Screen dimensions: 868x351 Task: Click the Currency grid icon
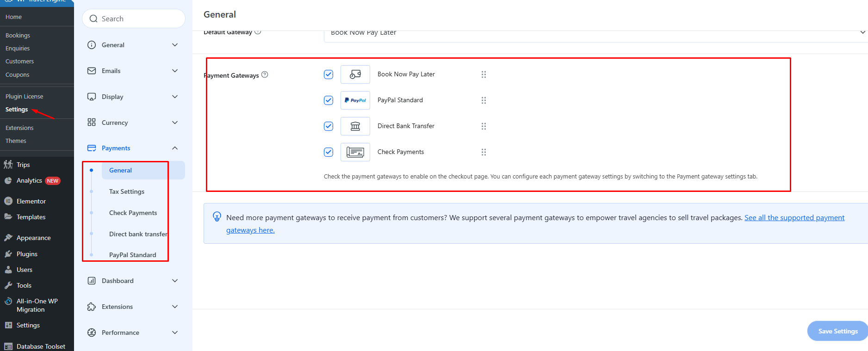click(x=92, y=123)
